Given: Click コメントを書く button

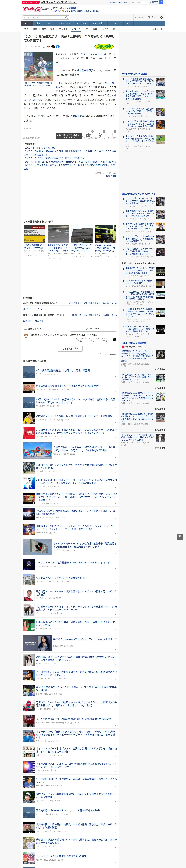Looking at the screenshot, I should (x=93, y=329).
